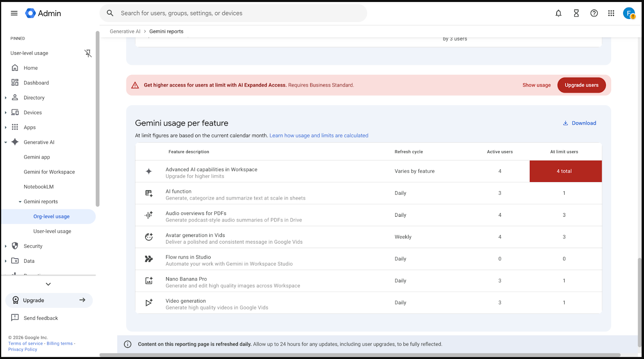Expand the Directory section

6,98
